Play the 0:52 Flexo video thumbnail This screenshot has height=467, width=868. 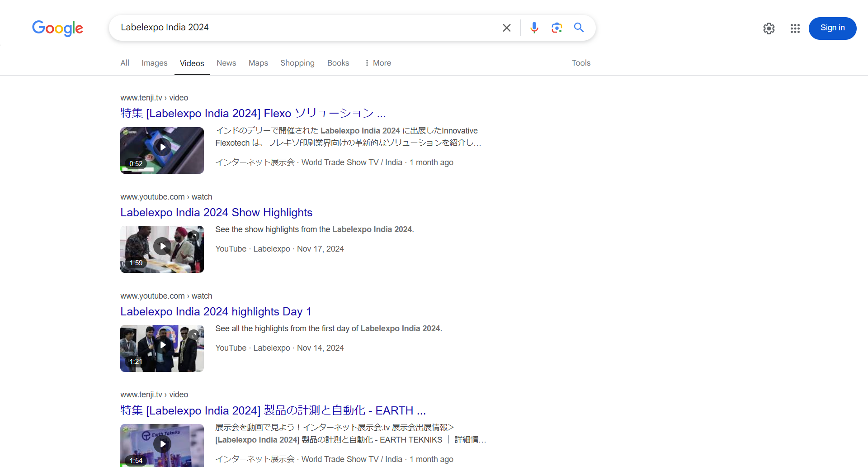tap(162, 150)
